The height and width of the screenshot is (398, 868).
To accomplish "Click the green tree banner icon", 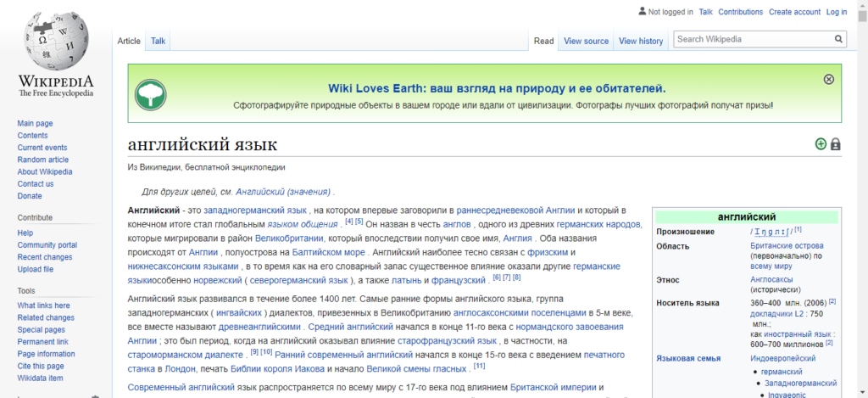I will (x=151, y=92).
